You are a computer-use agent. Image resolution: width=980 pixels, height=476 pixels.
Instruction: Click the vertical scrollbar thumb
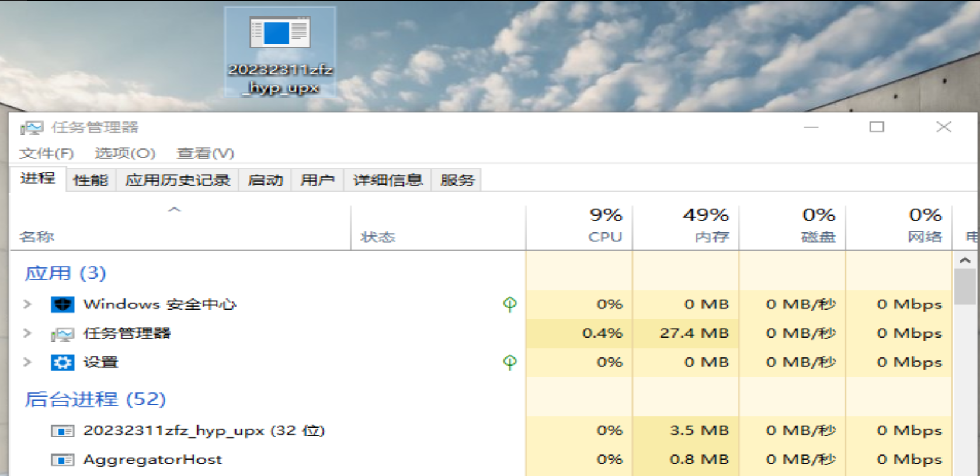(x=965, y=287)
